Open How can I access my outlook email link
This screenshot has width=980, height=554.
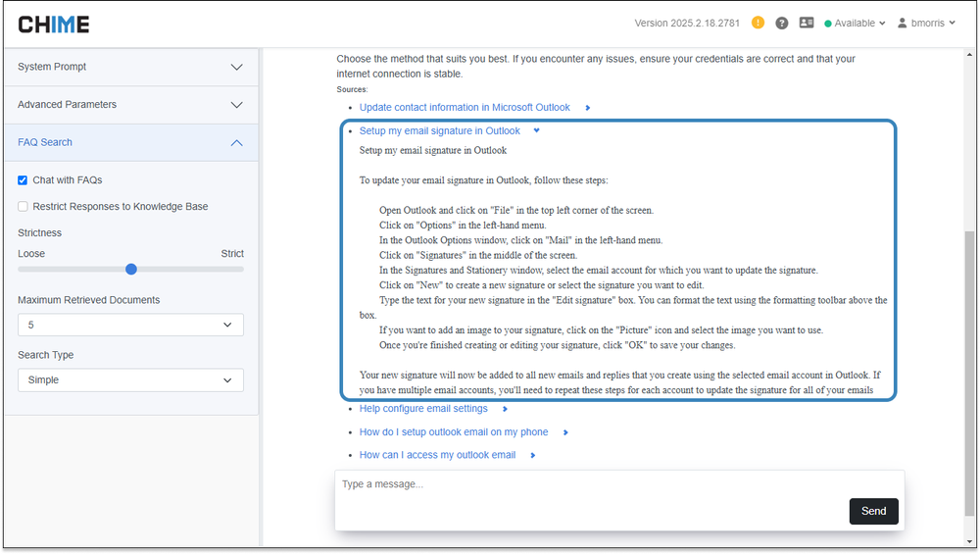(x=437, y=455)
